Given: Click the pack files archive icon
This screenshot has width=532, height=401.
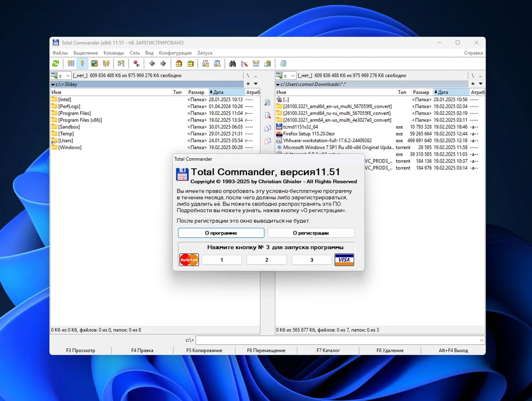Looking at the screenshot, I should (179, 64).
